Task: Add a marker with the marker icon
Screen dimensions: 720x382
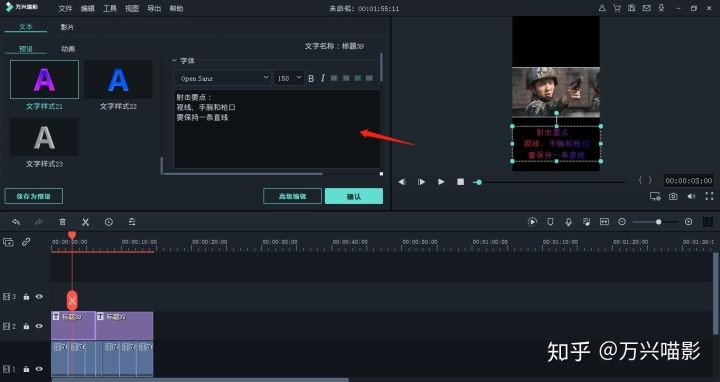Action: point(550,222)
